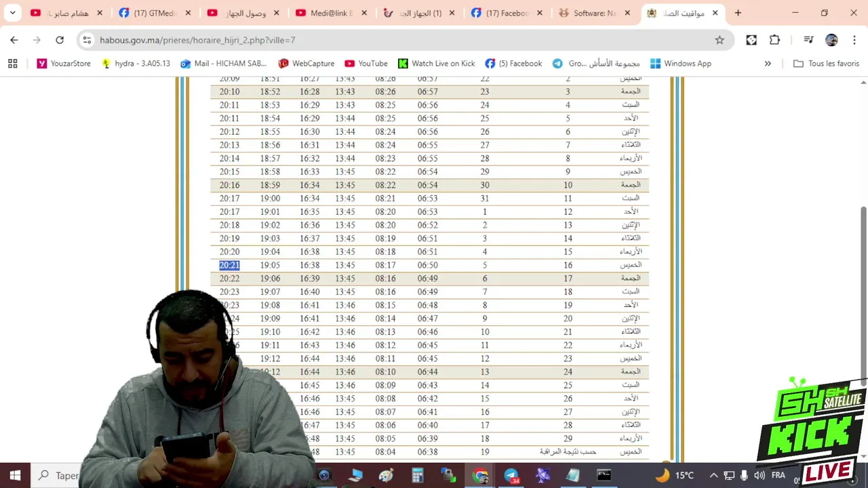Click the 16:28 cell in the table
The image size is (868, 488).
pos(310,91)
